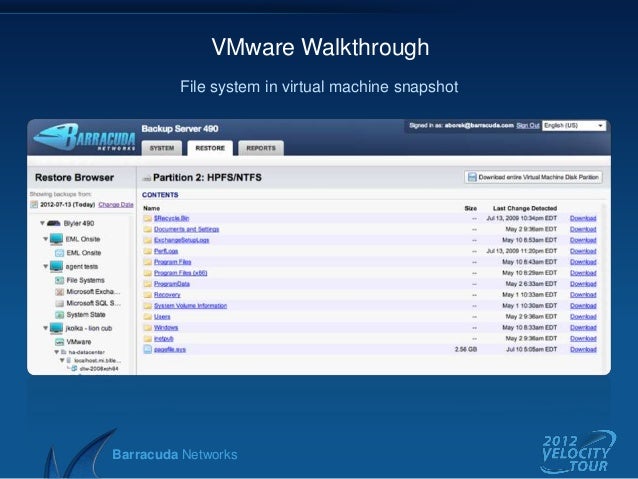Switch to the RESTORE tab
This screenshot has width=638, height=479.
[210, 148]
